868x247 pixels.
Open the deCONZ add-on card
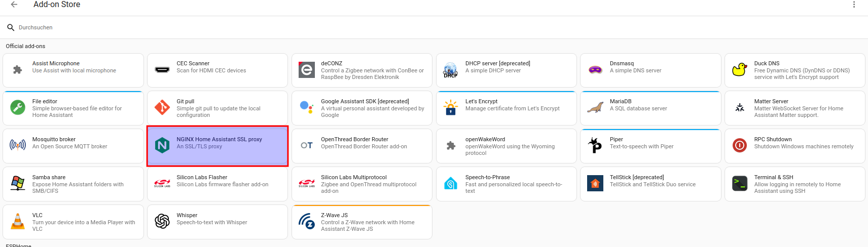pyautogui.click(x=361, y=70)
